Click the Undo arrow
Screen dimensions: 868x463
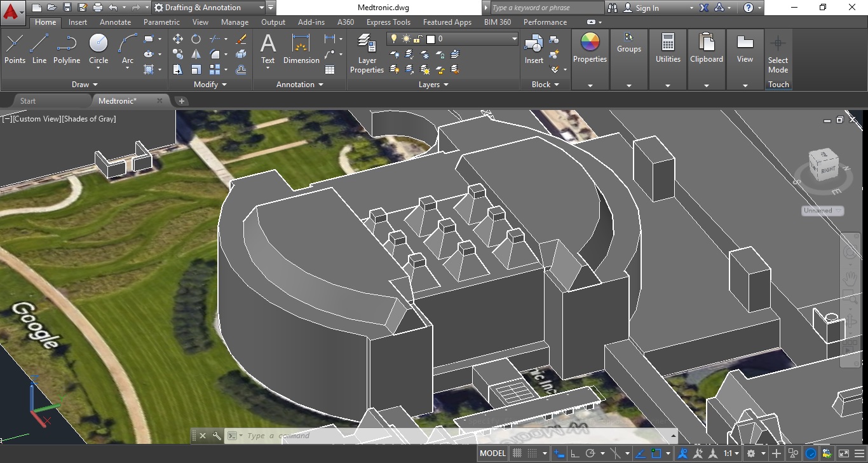[x=113, y=8]
